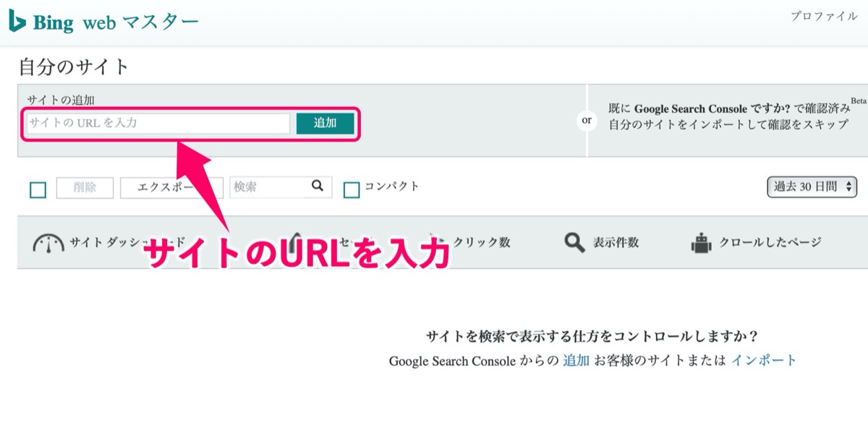Click the Bing web マスター title

coord(115,22)
